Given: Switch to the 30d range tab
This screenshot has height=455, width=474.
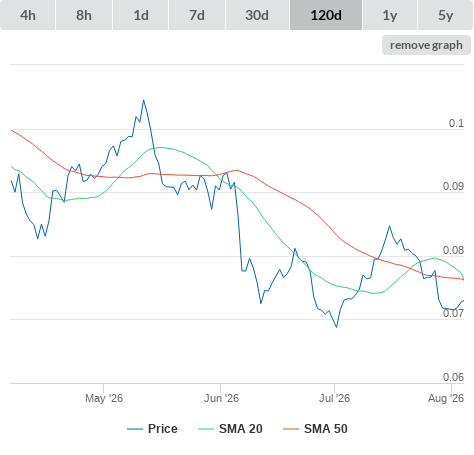Looking at the screenshot, I should pyautogui.click(x=257, y=15).
